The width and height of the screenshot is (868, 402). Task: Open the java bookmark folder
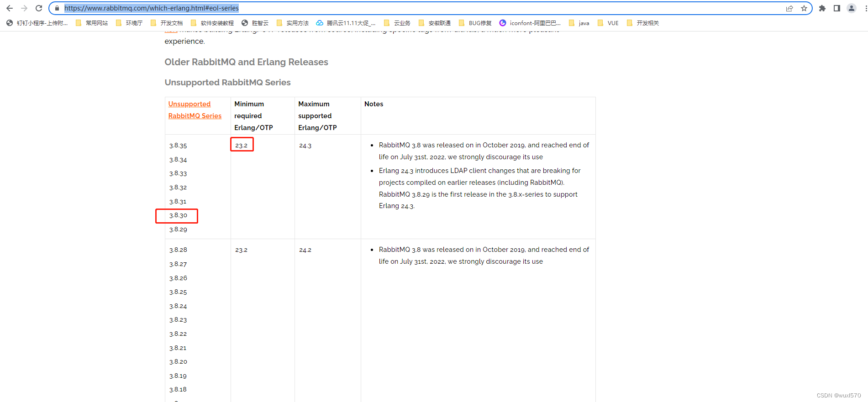click(x=579, y=23)
